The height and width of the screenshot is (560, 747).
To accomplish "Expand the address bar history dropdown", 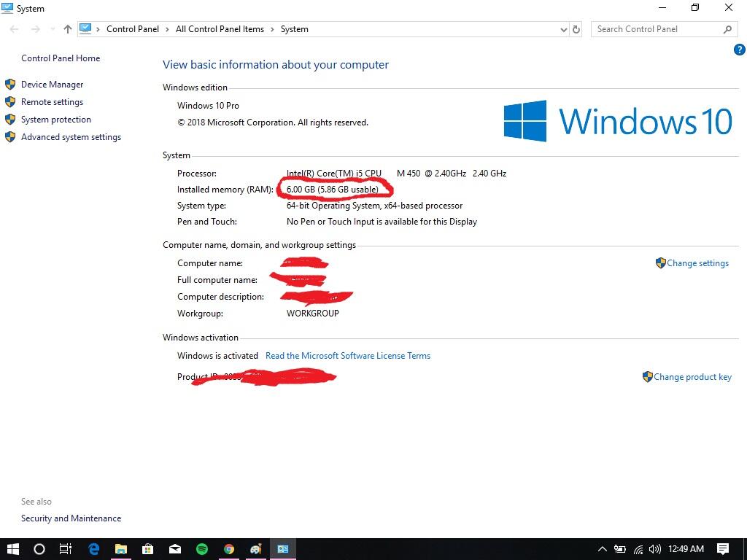I will [564, 29].
